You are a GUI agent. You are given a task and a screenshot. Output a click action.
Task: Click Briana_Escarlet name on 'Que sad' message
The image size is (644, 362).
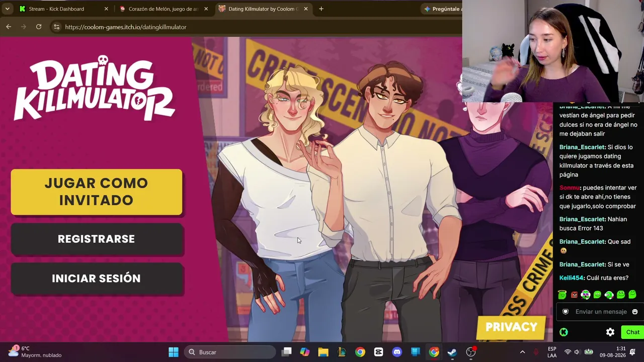coord(582,242)
